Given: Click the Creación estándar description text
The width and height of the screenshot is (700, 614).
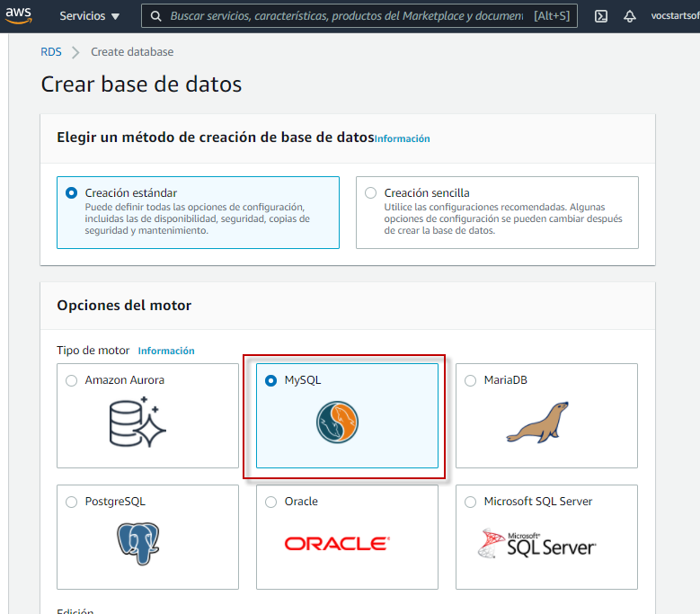Looking at the screenshot, I should 198,218.
